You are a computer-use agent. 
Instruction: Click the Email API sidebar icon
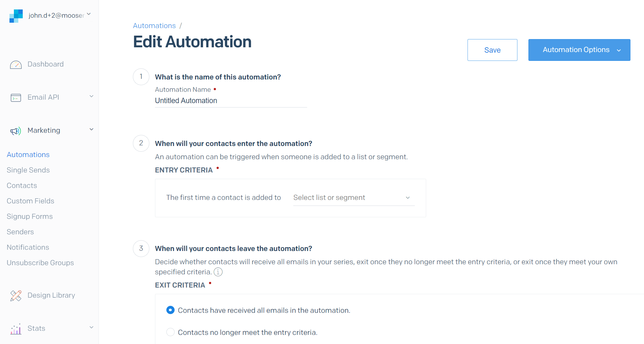15,97
